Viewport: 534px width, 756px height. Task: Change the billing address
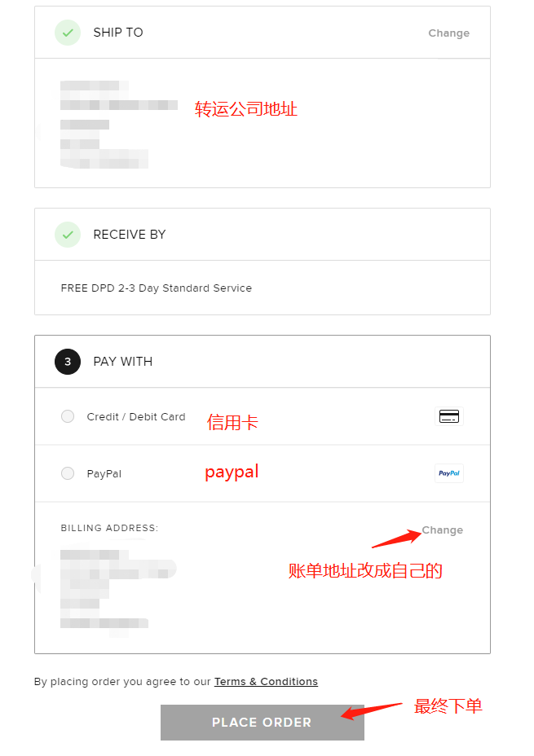click(443, 530)
